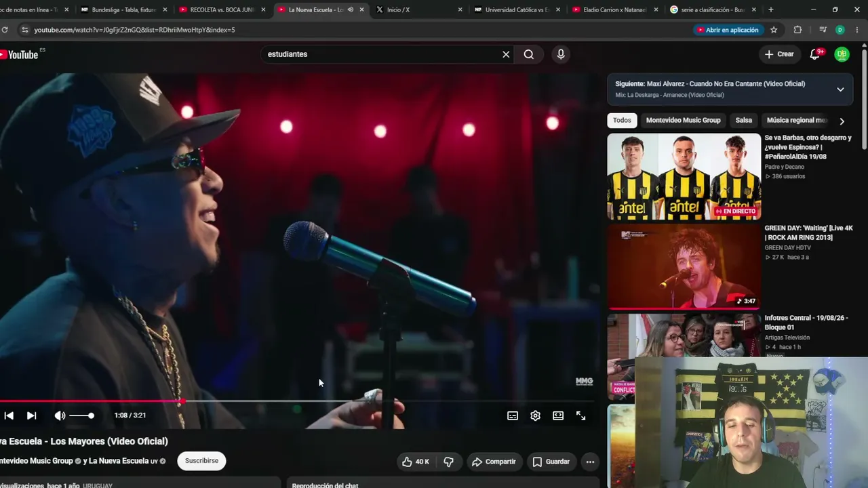Adjust the player volume slider

(81, 415)
